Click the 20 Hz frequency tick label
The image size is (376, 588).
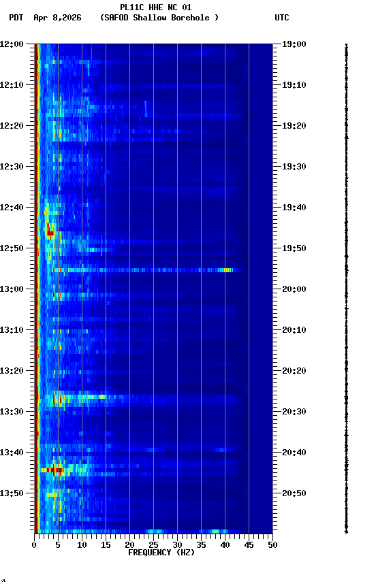(129, 546)
